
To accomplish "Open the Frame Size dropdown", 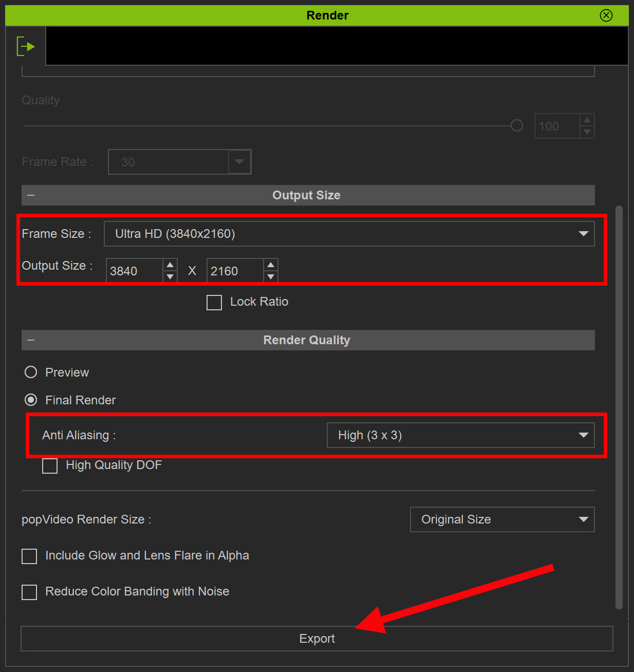I will [x=349, y=234].
